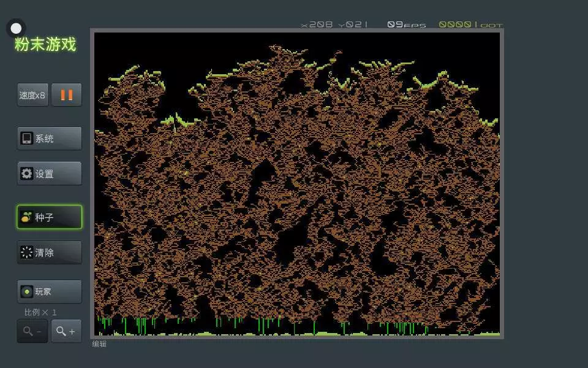Click the green dot count indicator
The height and width of the screenshot is (368, 588).
click(470, 25)
